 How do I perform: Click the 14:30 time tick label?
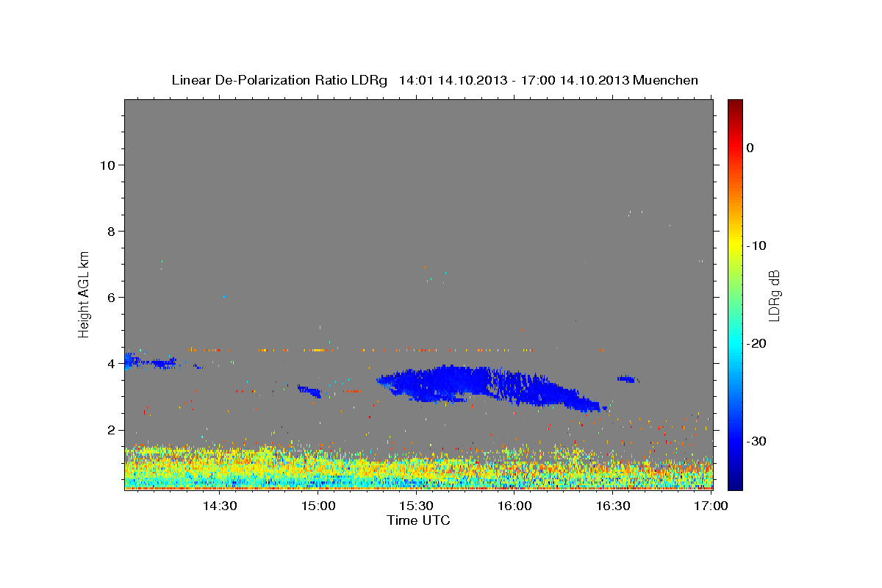coord(219,506)
